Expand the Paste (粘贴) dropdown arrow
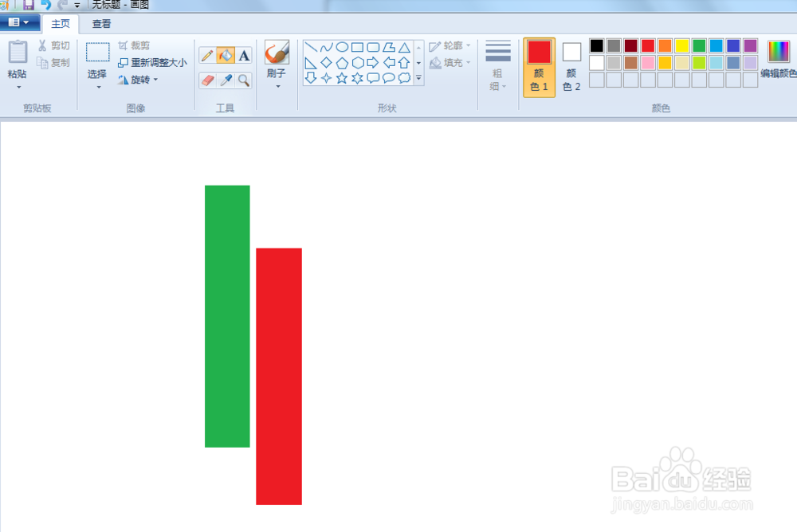The width and height of the screenshot is (797, 532). pos(18,88)
